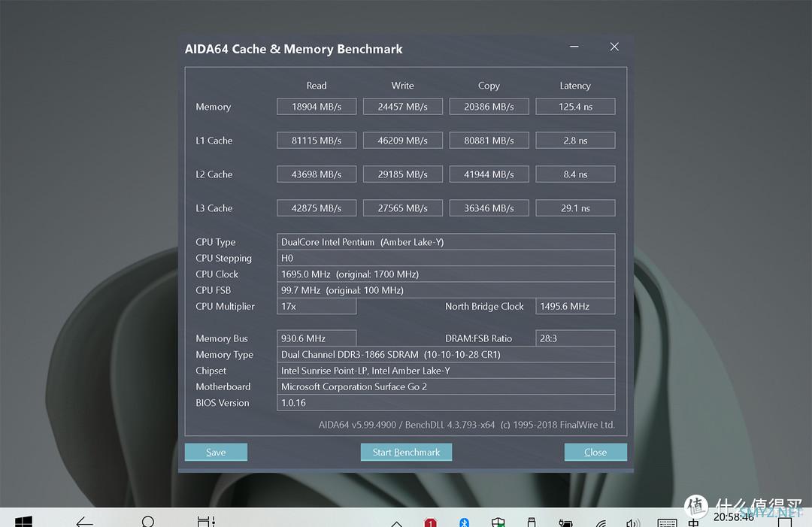Close the window with the X icon
The image size is (812, 527).
point(614,47)
